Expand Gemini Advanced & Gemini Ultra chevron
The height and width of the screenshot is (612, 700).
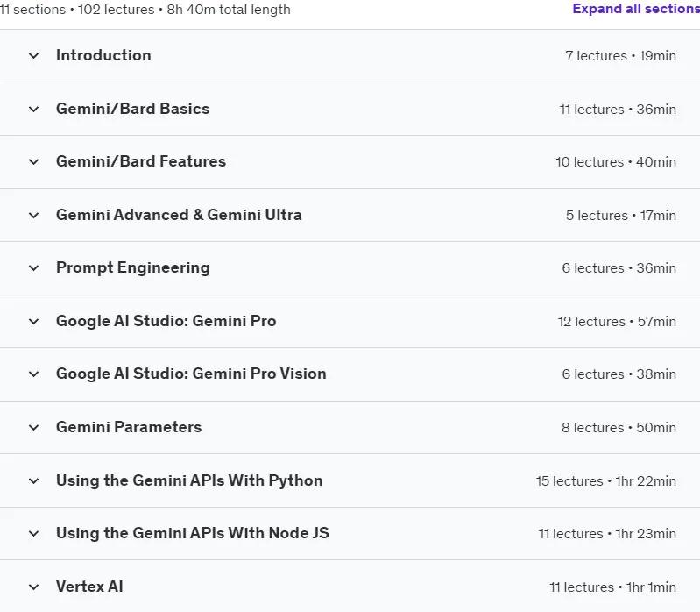coord(33,216)
